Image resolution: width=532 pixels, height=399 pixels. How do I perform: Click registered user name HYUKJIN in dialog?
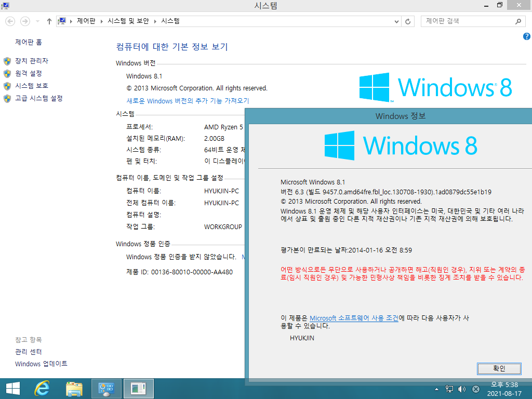point(302,338)
